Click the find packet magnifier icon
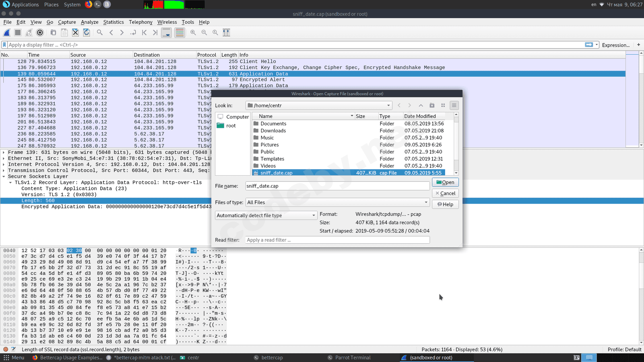644x362 pixels. point(100,33)
